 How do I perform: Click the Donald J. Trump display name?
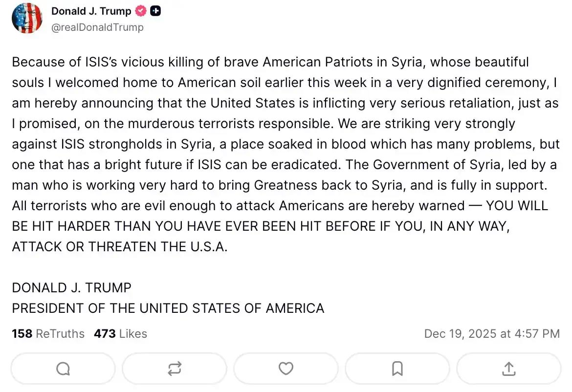[x=91, y=11]
